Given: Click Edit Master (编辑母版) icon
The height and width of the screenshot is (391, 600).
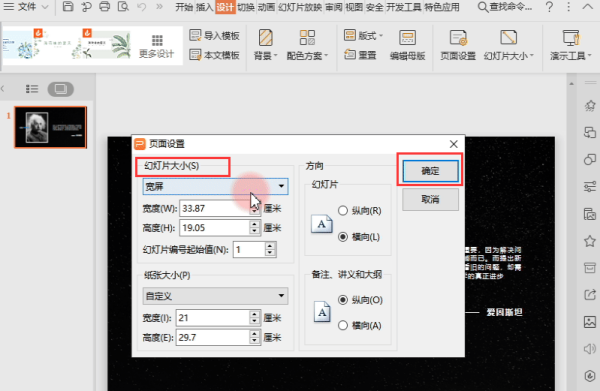Looking at the screenshot, I should click(407, 38).
